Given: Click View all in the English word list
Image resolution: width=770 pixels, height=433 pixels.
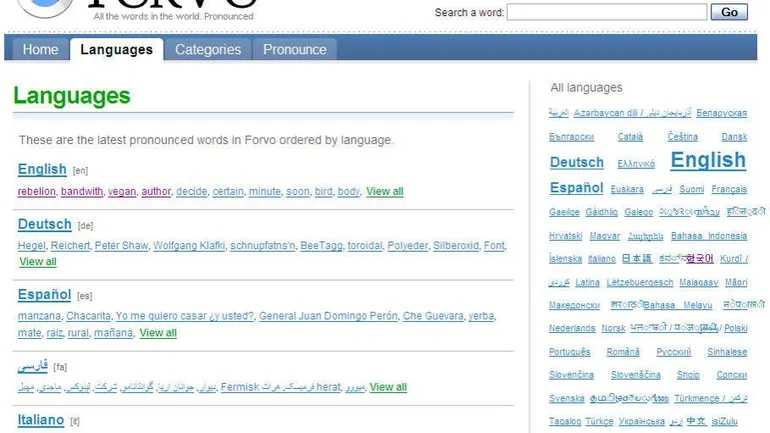Looking at the screenshot, I should 385,191.
